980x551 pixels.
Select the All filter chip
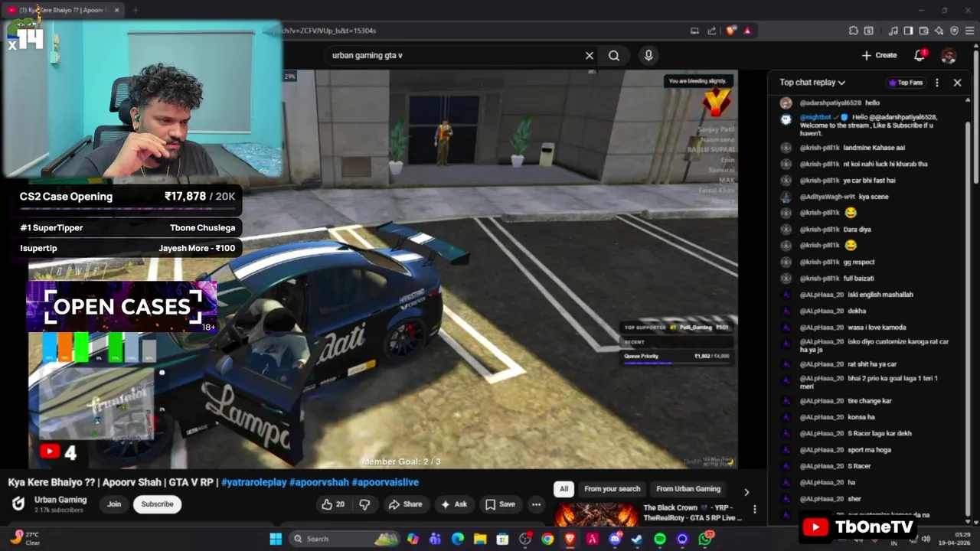pyautogui.click(x=564, y=489)
